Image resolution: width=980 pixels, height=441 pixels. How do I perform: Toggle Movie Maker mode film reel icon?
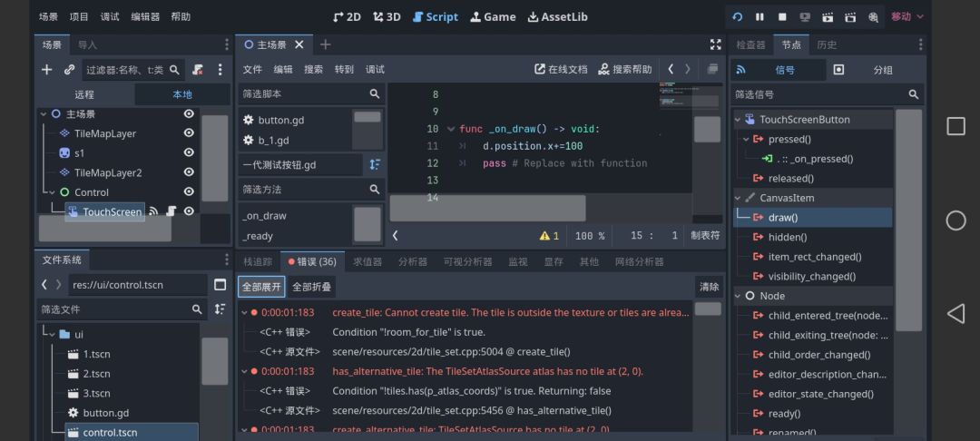pyautogui.click(x=873, y=17)
